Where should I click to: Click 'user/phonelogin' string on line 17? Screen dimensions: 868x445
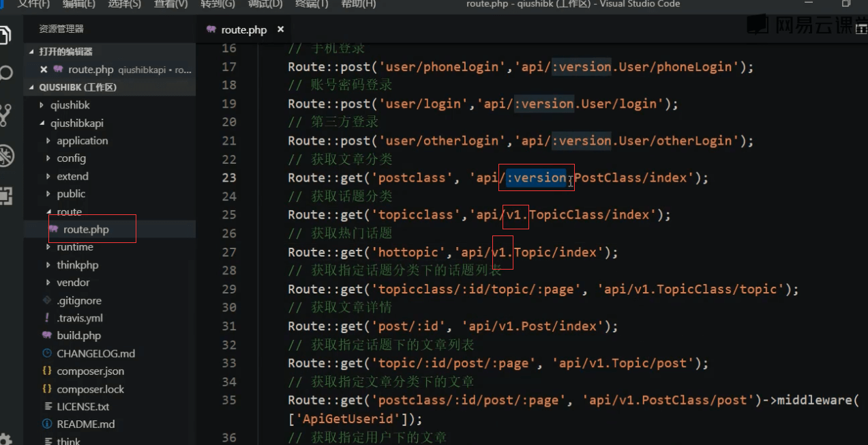pyautogui.click(x=443, y=67)
